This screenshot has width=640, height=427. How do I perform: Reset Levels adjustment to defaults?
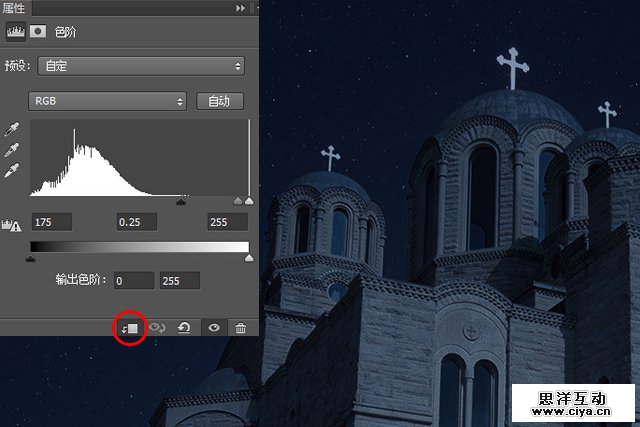[185, 327]
